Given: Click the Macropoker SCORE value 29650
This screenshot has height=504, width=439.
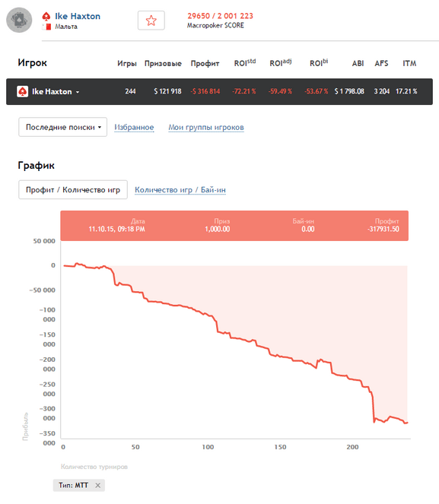Looking at the screenshot, I should (199, 16).
